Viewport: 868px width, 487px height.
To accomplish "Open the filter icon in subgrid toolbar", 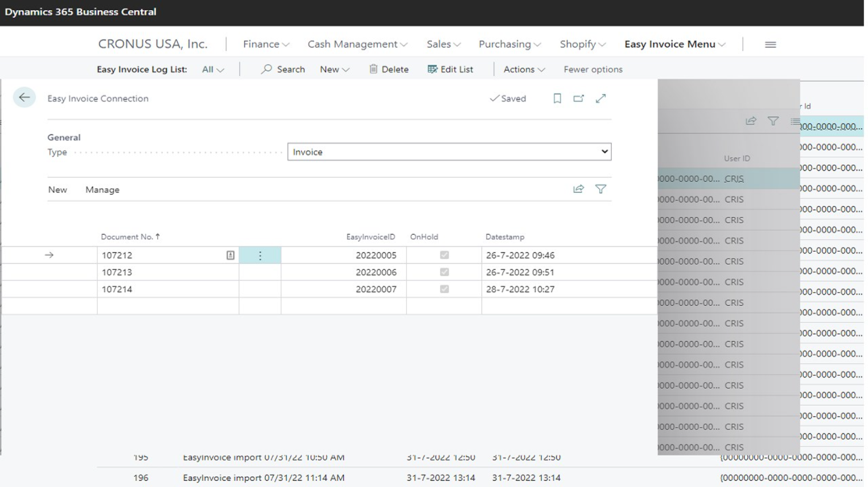I will pyautogui.click(x=600, y=189).
